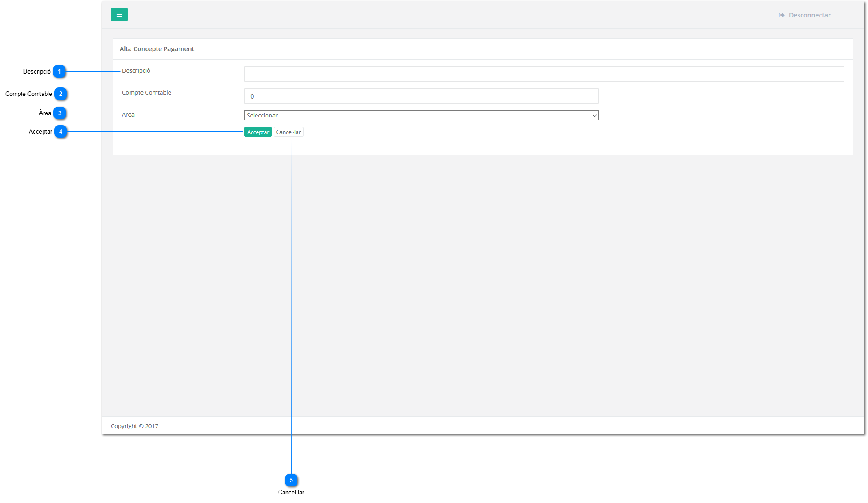Viewport: 868px width, 503px height.
Task: Click the blue callout badge 2
Action: point(61,94)
